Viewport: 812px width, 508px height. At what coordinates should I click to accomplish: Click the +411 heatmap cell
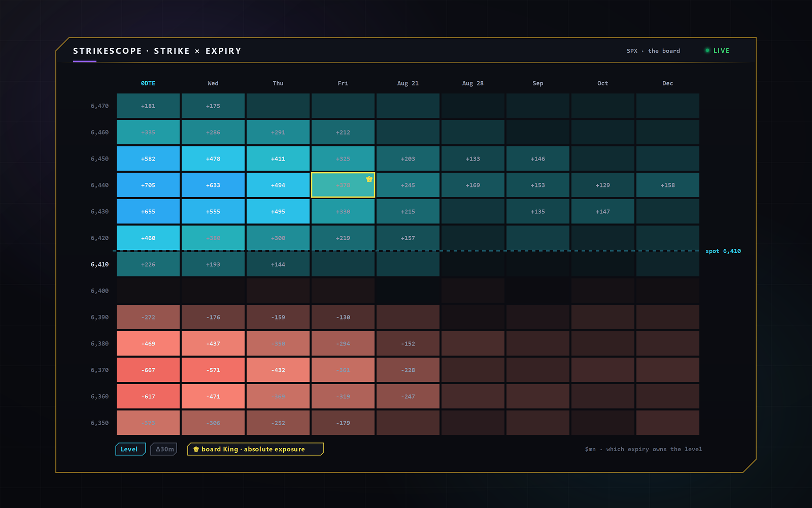[x=278, y=158]
